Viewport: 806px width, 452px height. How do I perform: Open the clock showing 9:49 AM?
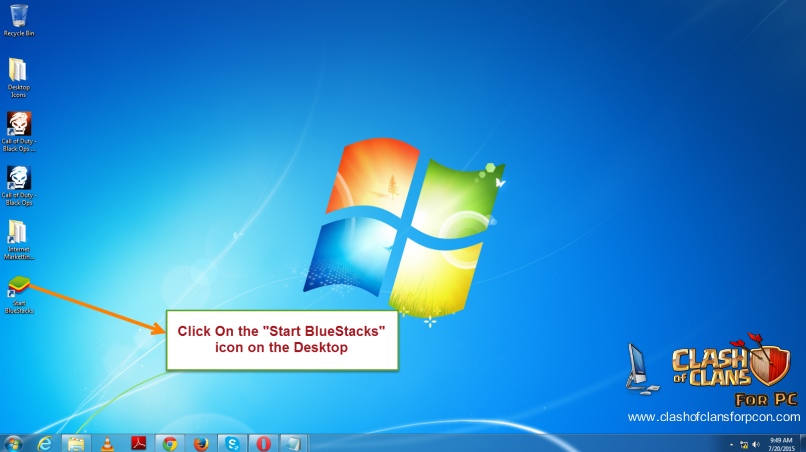[781, 444]
